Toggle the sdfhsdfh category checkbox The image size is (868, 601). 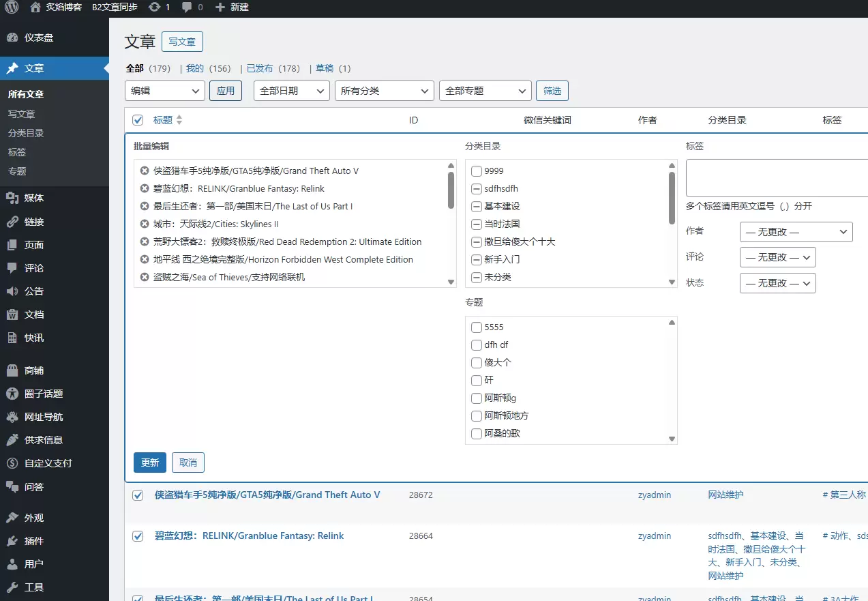pyautogui.click(x=477, y=189)
